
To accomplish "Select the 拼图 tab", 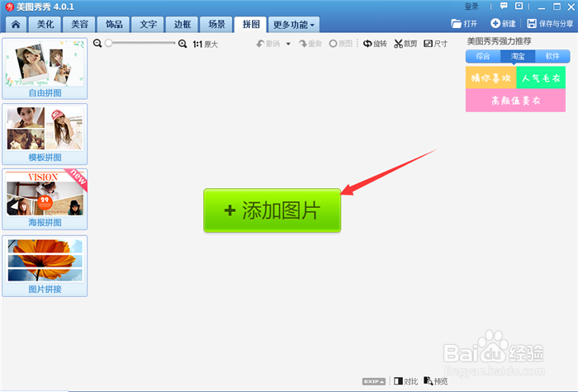I will (251, 25).
